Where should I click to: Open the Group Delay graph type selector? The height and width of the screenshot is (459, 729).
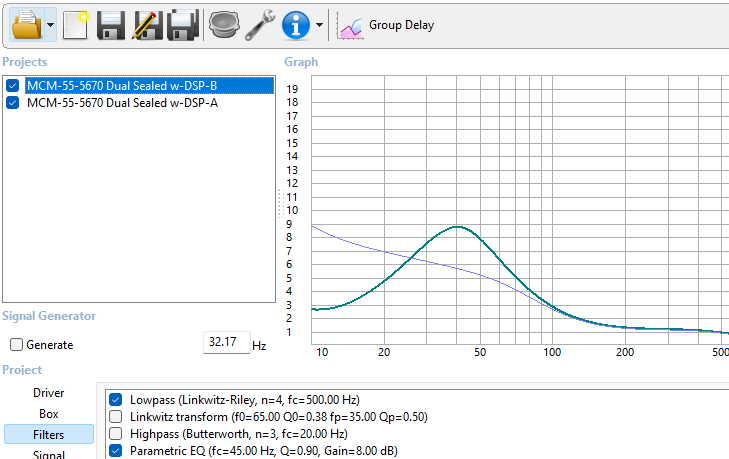[386, 25]
